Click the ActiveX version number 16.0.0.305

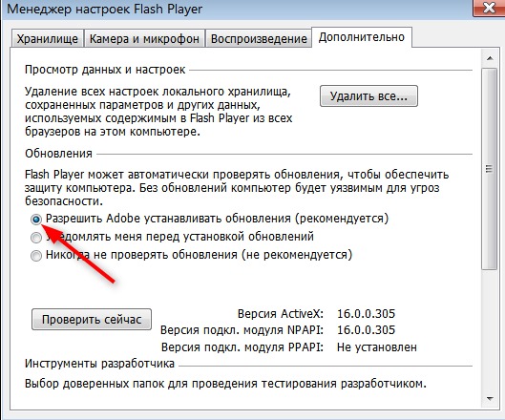[x=366, y=313]
